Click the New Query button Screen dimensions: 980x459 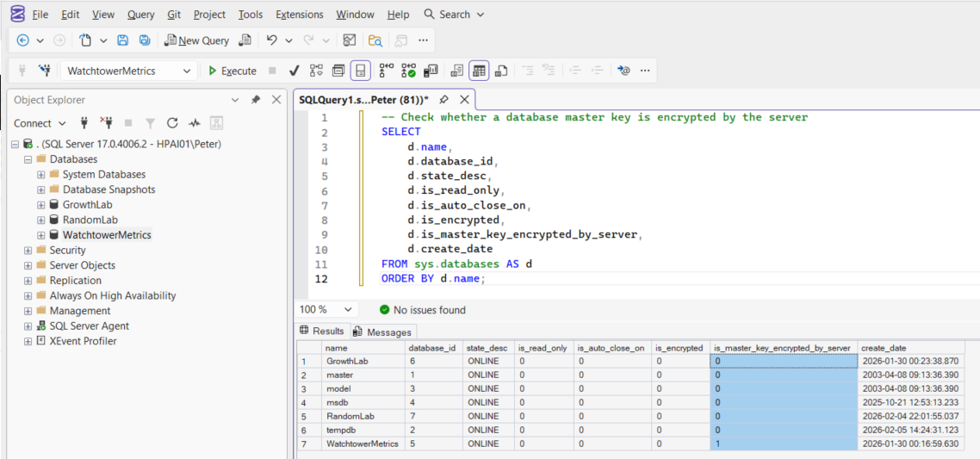(x=197, y=40)
